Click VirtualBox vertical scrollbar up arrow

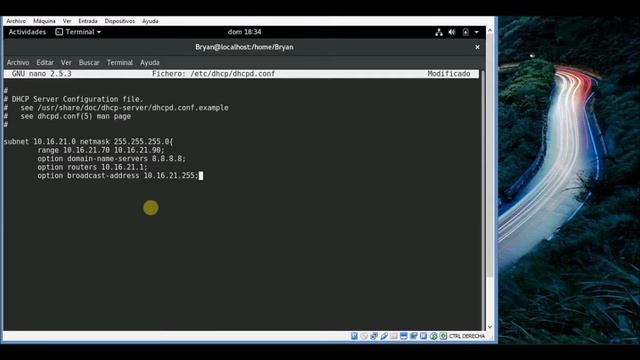pos(490,31)
